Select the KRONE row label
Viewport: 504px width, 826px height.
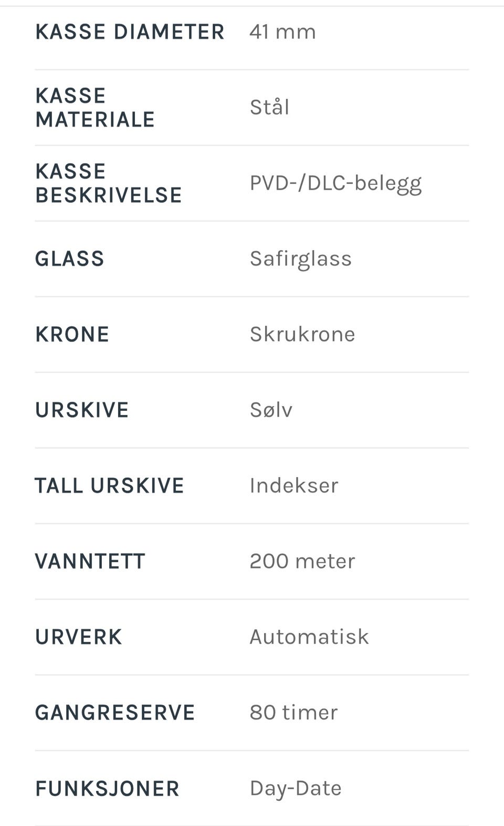(72, 335)
